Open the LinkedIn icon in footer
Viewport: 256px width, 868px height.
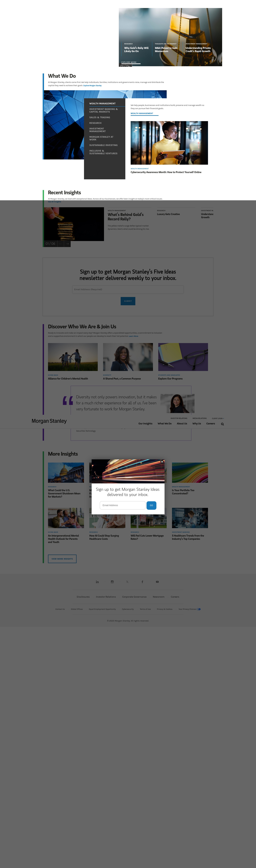point(97,582)
